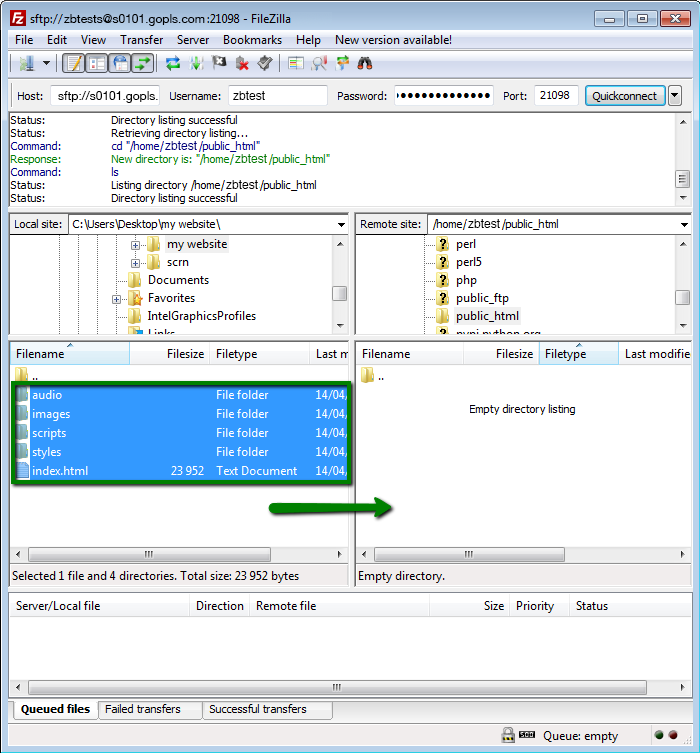Toggle the local directory tree view

coord(97,63)
